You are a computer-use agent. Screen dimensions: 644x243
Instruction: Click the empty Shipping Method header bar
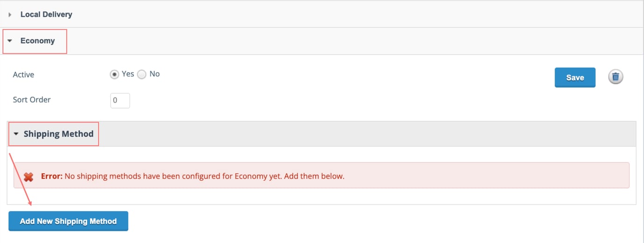(x=367, y=134)
